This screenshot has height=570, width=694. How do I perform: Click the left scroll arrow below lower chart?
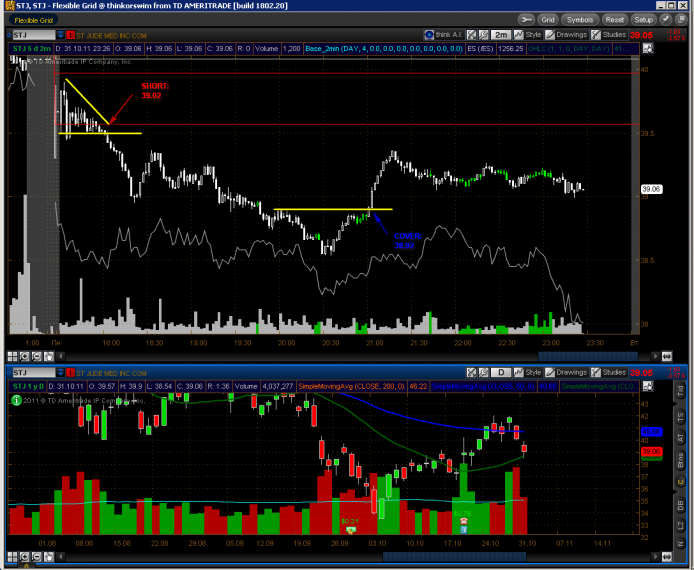pos(61,556)
